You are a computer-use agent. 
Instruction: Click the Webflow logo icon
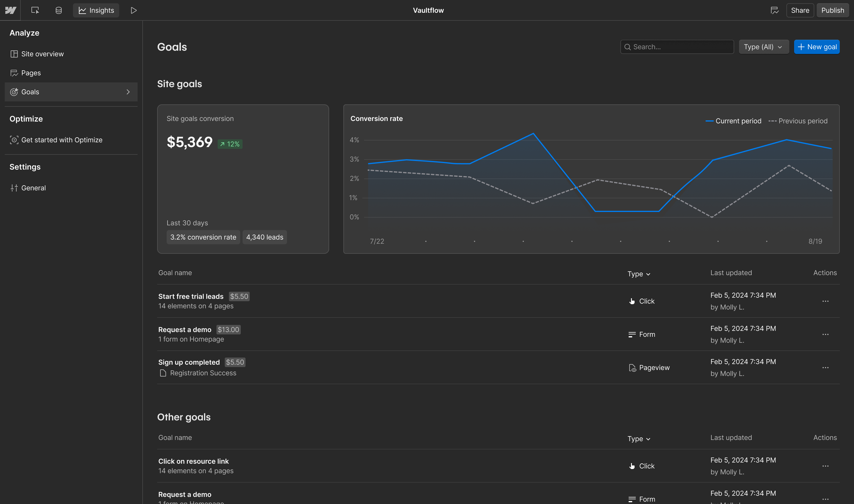click(11, 10)
